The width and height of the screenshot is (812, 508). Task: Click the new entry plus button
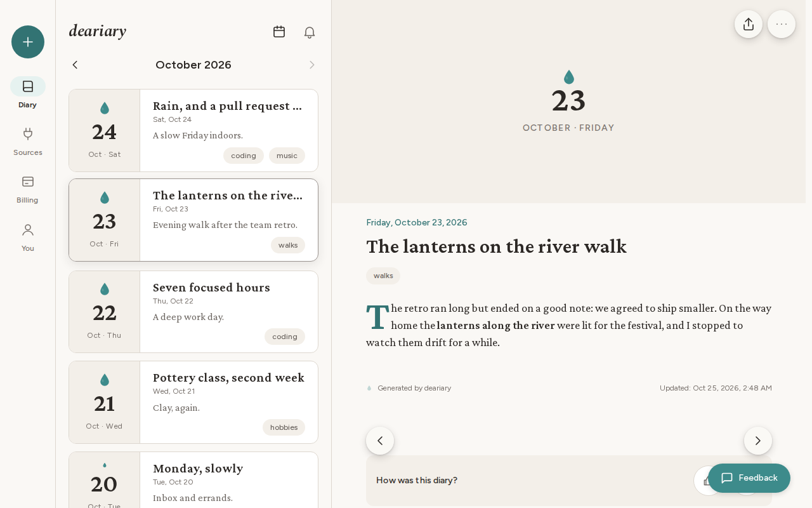click(28, 42)
